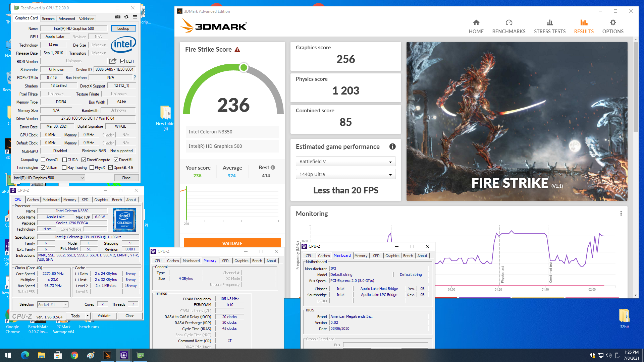Click the Best score info icon
Image resolution: width=644 pixels, height=362 pixels.
(273, 168)
